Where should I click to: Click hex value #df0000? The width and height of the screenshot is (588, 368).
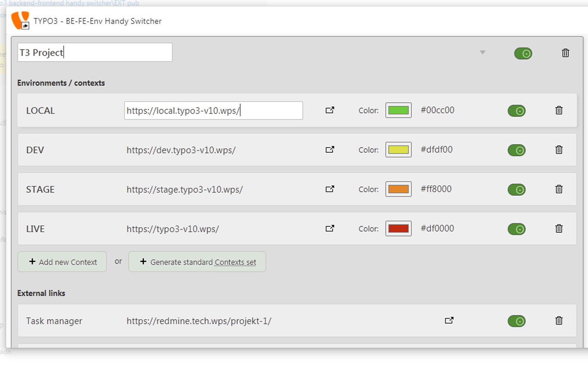437,228
